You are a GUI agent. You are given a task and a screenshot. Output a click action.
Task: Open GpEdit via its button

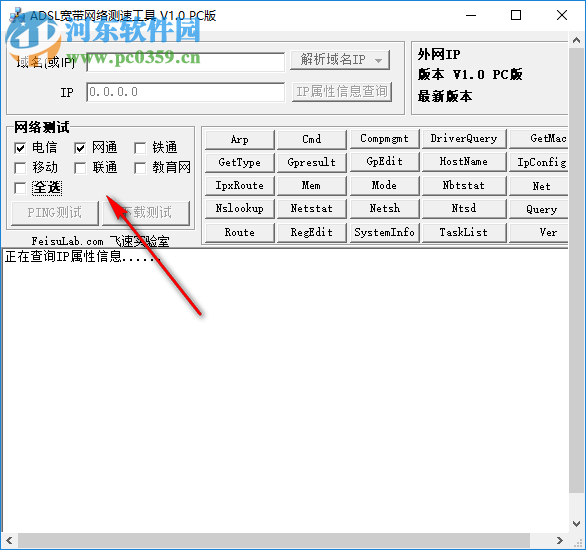pos(384,162)
